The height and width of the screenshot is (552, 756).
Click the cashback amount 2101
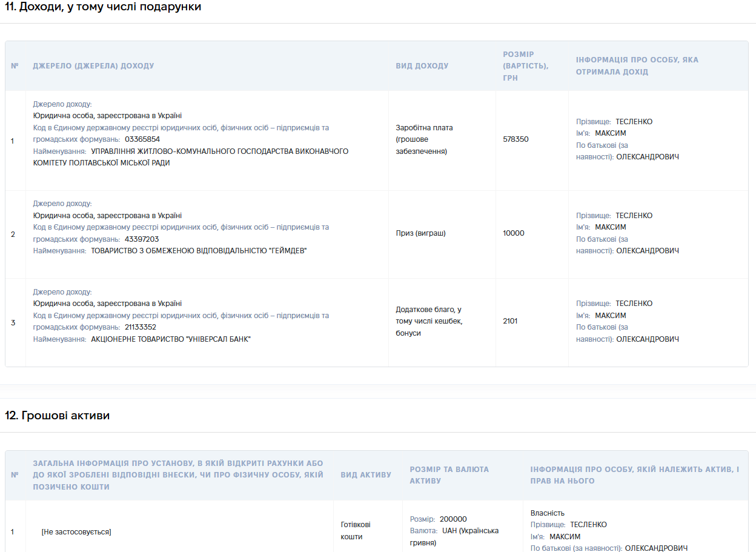510,321
